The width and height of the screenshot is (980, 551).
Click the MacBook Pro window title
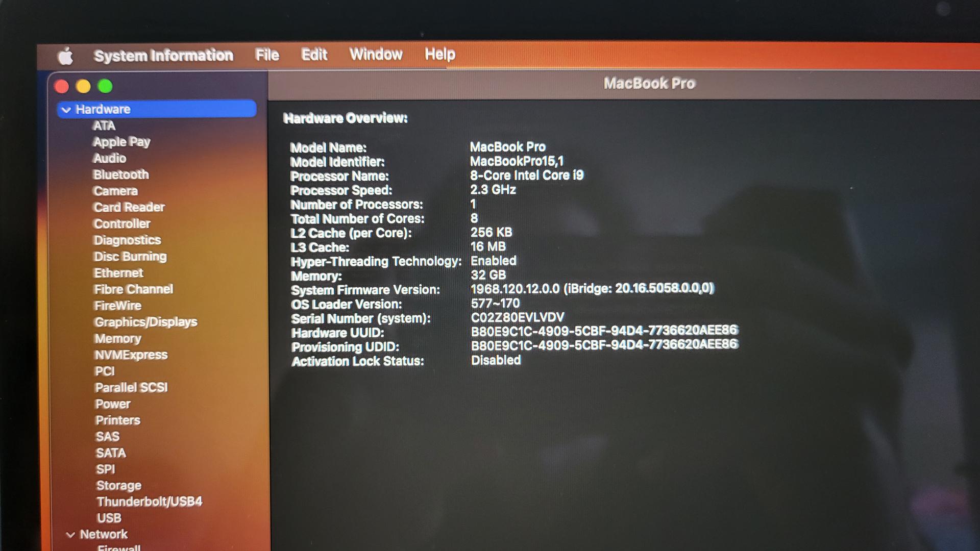[649, 83]
